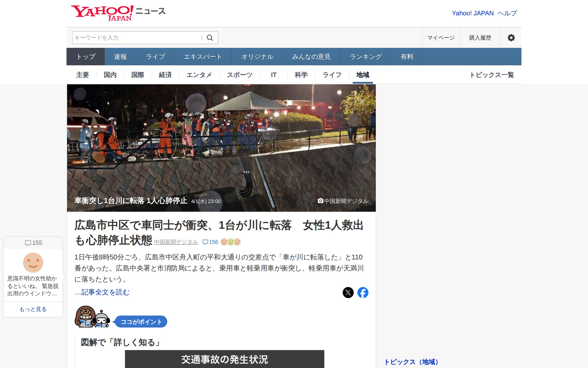Open the ヘルプ link

(507, 13)
